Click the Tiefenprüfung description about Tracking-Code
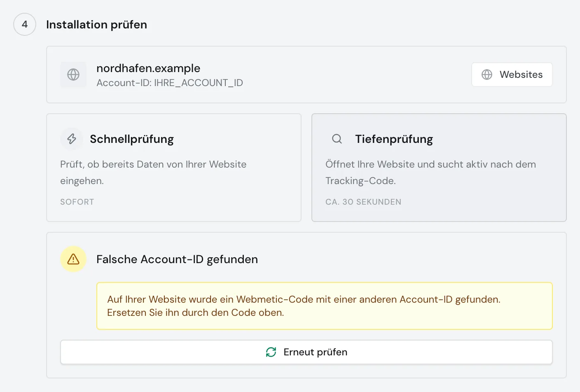The height and width of the screenshot is (392, 580). (x=430, y=173)
